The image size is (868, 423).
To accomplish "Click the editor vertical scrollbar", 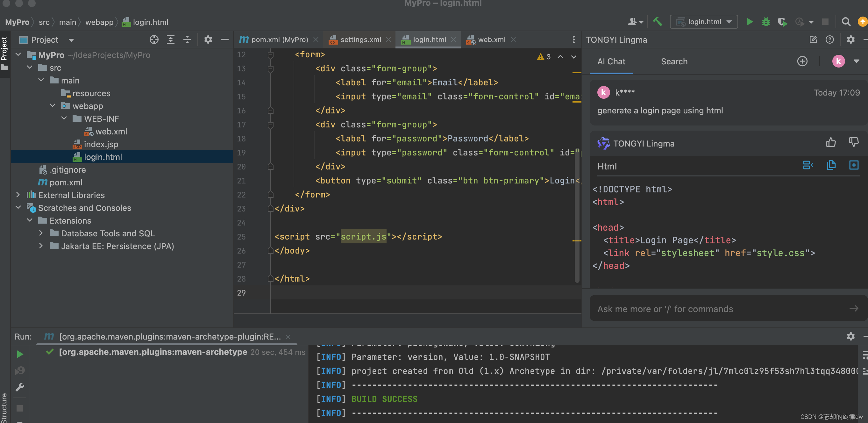I will point(577,216).
